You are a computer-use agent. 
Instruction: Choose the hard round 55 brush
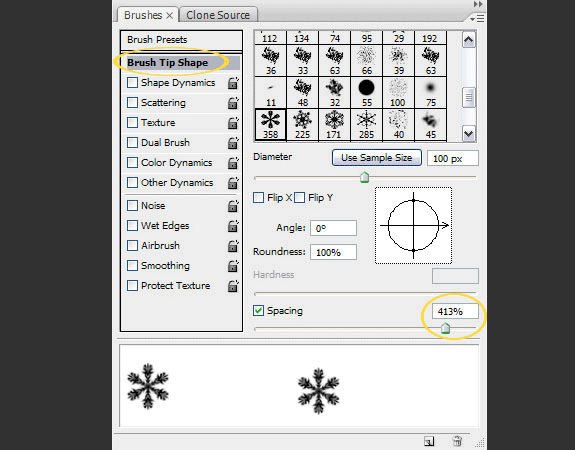366,92
